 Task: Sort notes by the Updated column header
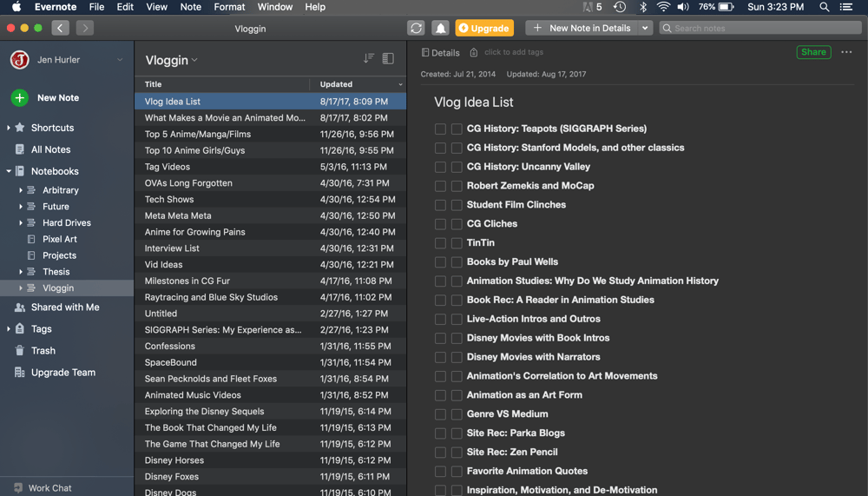[x=358, y=84]
